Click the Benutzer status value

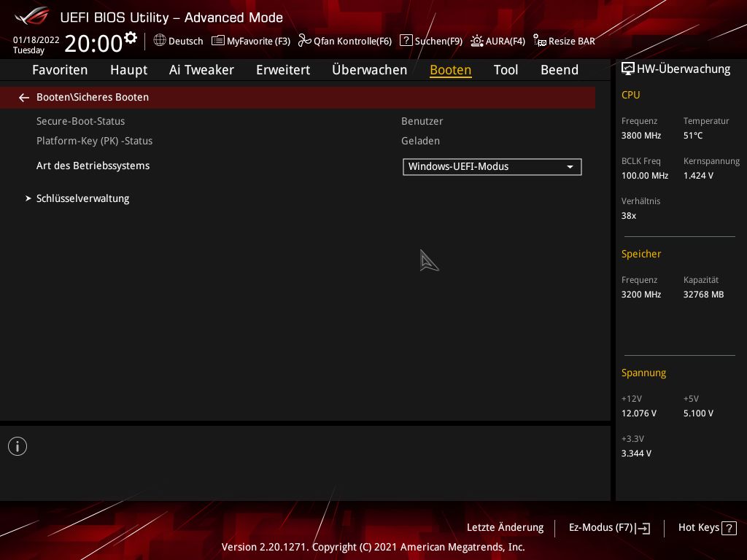click(422, 122)
